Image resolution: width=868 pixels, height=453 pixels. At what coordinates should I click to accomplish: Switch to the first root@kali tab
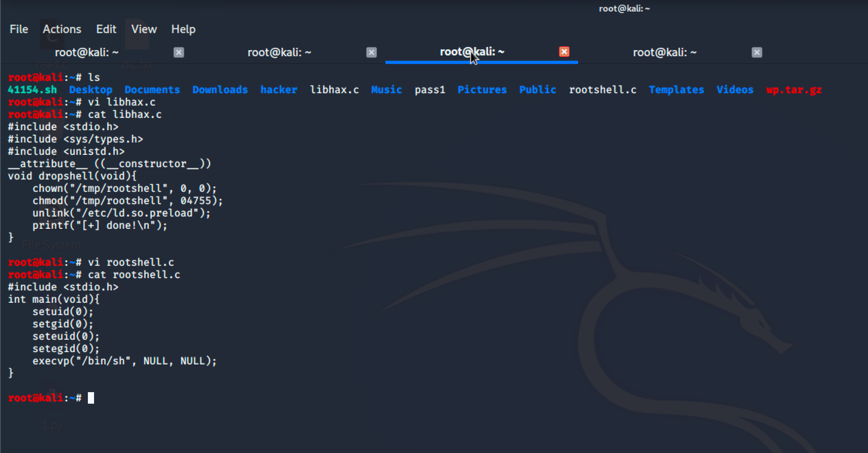point(87,52)
